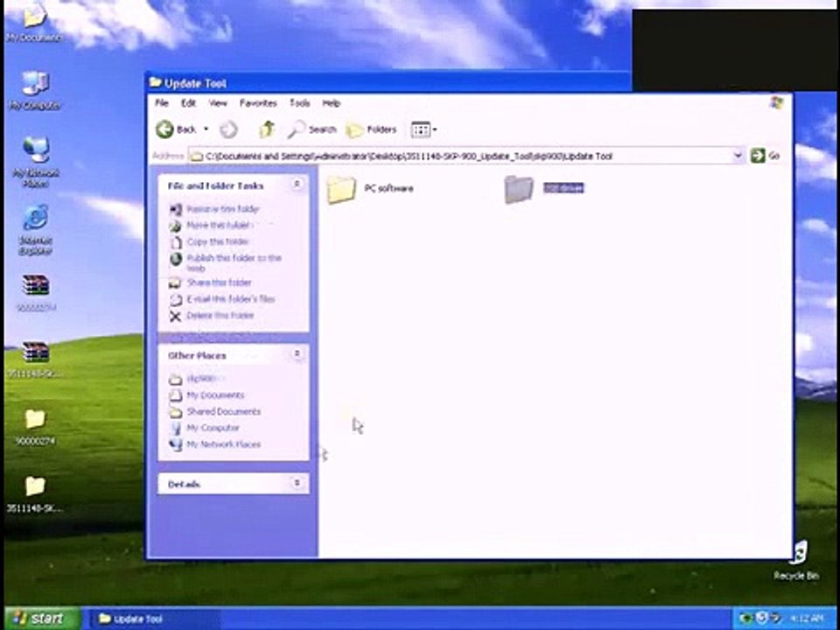Image resolution: width=840 pixels, height=630 pixels.
Task: Open the Tools menu
Action: [x=299, y=103]
